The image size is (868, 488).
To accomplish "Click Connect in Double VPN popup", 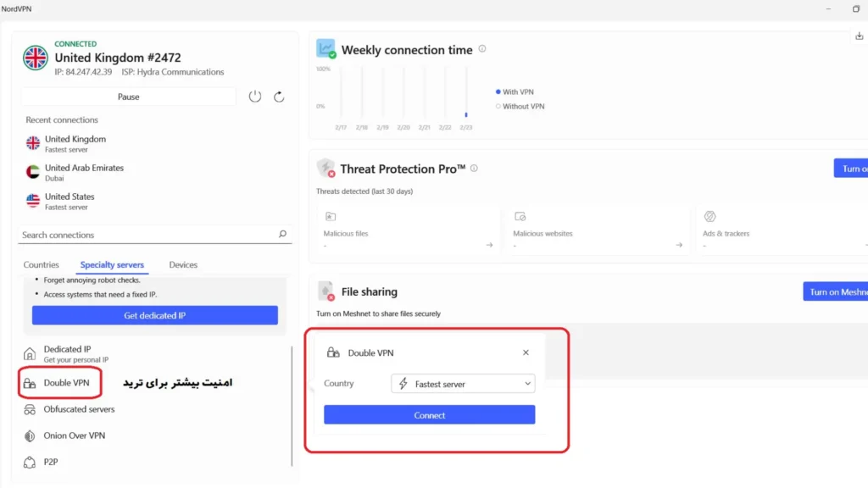I will pyautogui.click(x=430, y=415).
